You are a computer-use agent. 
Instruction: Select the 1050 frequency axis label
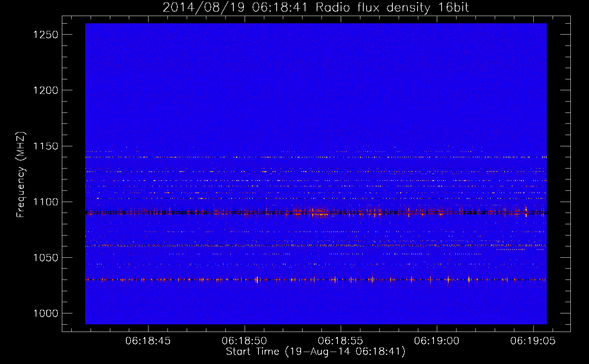tap(46, 258)
